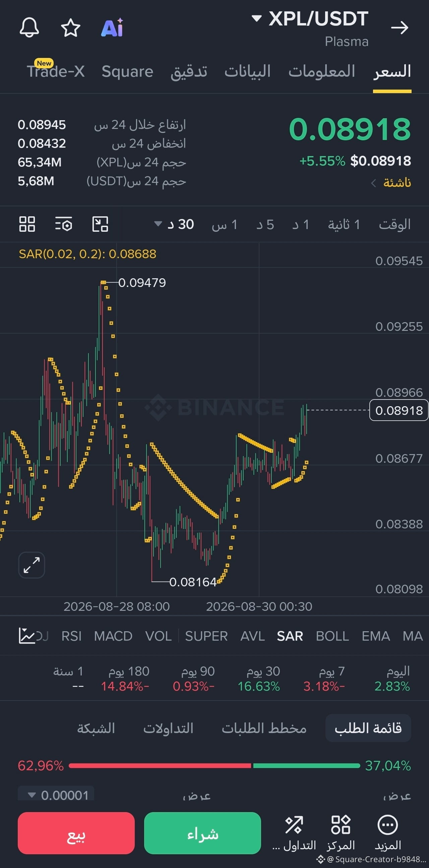
Task: Tap the chart high label 0.09479
Action: (142, 283)
